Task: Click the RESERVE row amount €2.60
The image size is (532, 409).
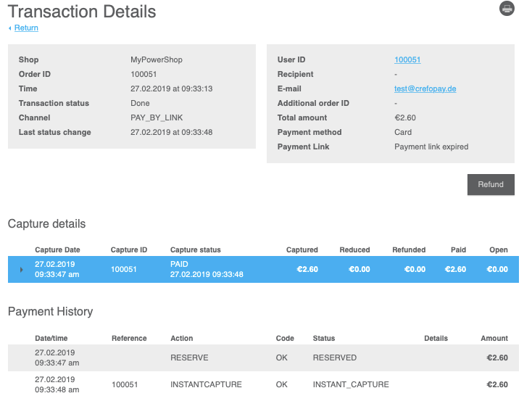Action: 497,358
